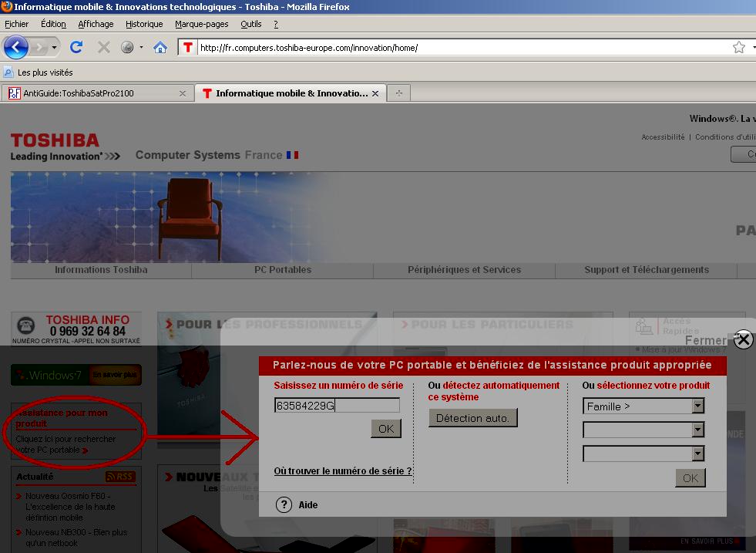756x553 pixels.
Task: Click the Accessibilité link
Action: pyautogui.click(x=663, y=137)
